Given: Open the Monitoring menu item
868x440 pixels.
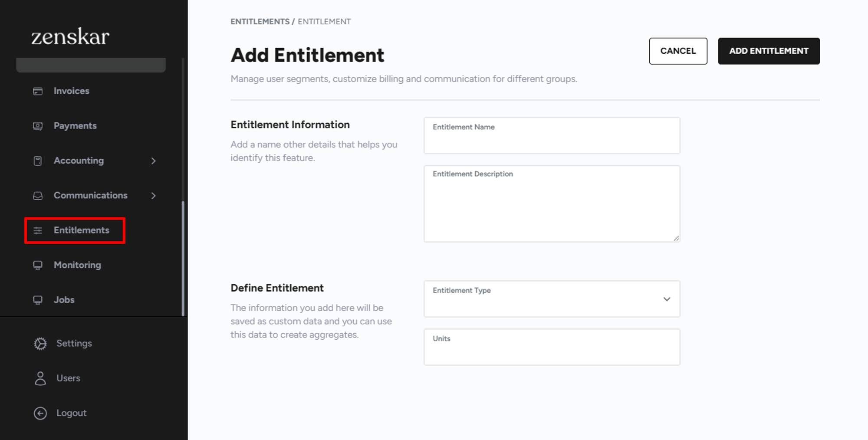Looking at the screenshot, I should (77, 265).
